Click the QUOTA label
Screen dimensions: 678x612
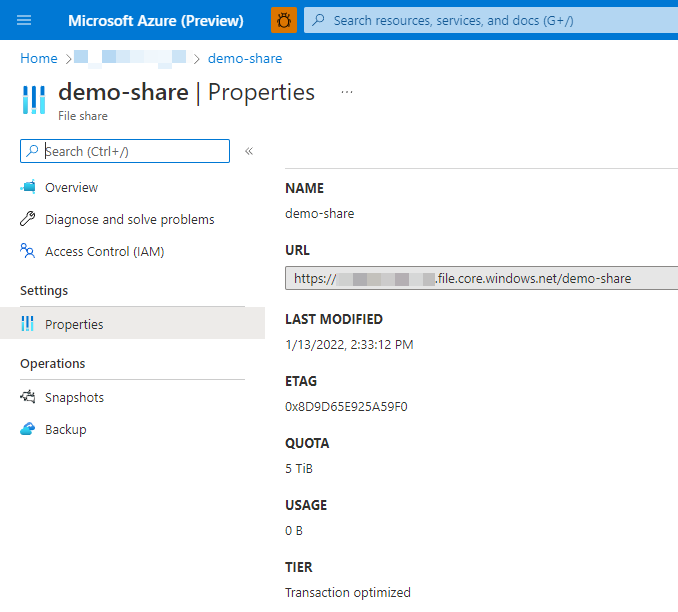307,443
